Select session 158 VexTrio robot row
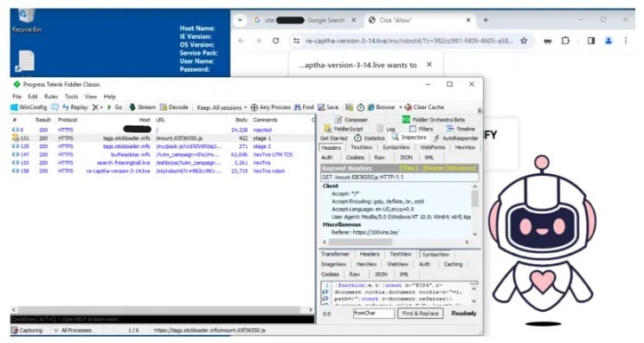644x343 pixels. [x=163, y=171]
